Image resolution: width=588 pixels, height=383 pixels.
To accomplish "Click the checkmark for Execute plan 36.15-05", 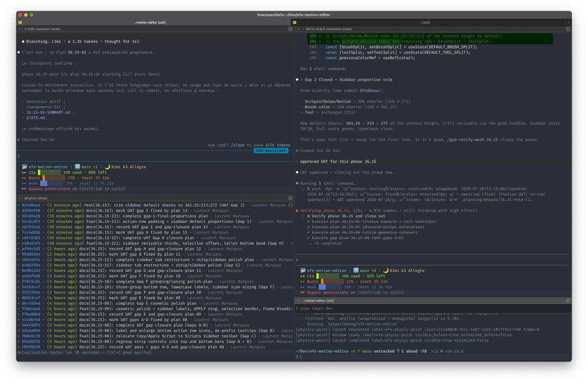I will (308, 221).
